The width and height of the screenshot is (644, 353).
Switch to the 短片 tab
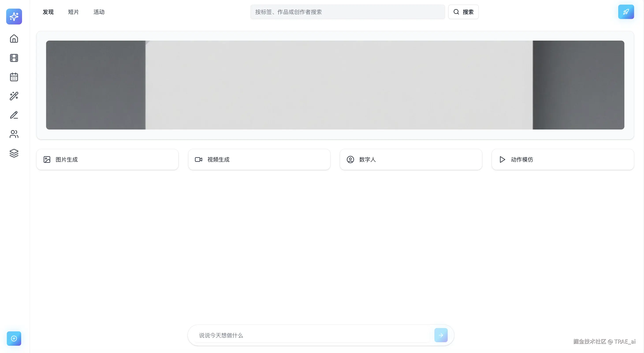[73, 12]
